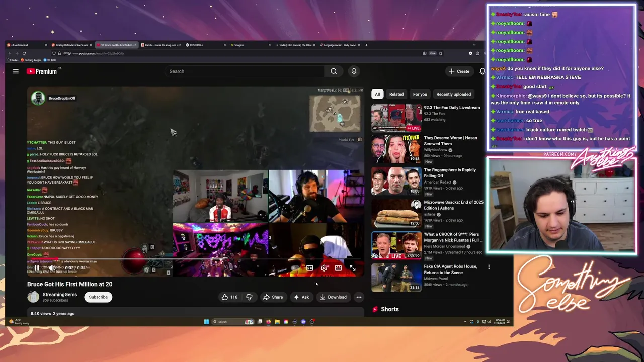The width and height of the screenshot is (644, 362).
Task: Toggle the autoplay switch in the player
Action: pyautogui.click(x=294, y=268)
